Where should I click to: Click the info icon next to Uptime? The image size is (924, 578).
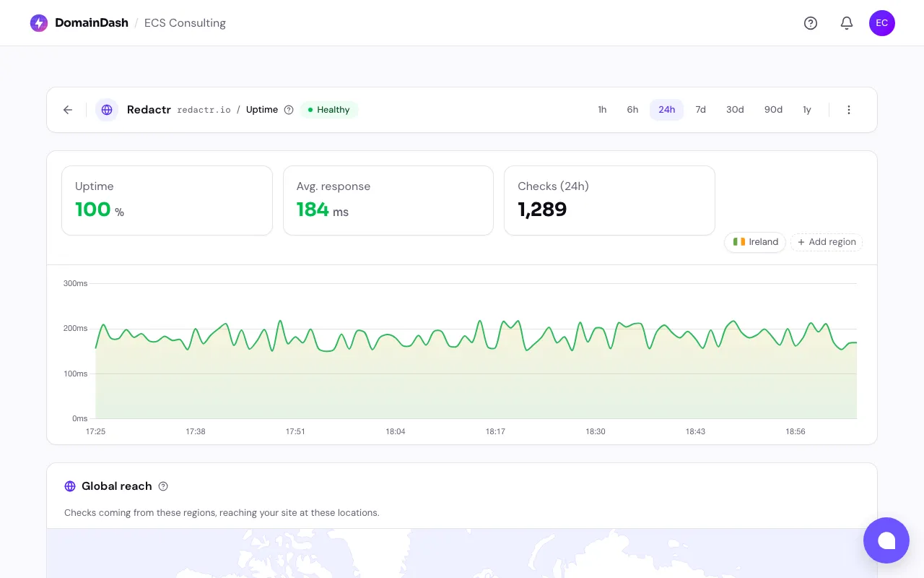[289, 110]
